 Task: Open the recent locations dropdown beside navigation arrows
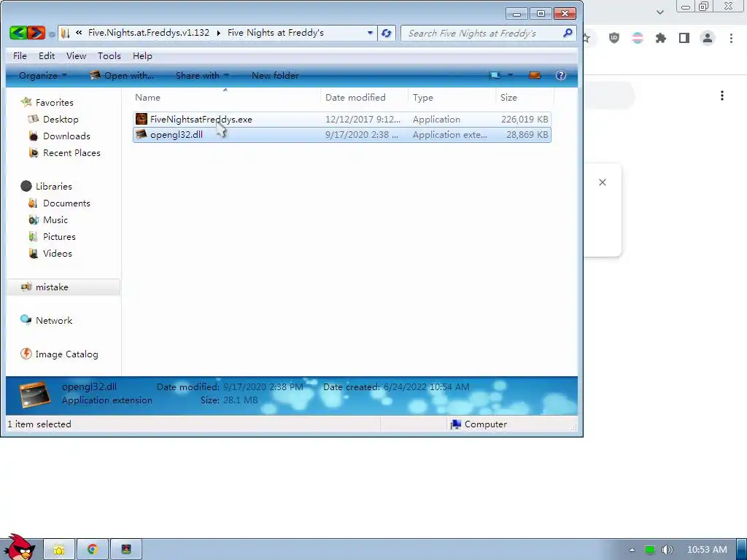(52, 34)
